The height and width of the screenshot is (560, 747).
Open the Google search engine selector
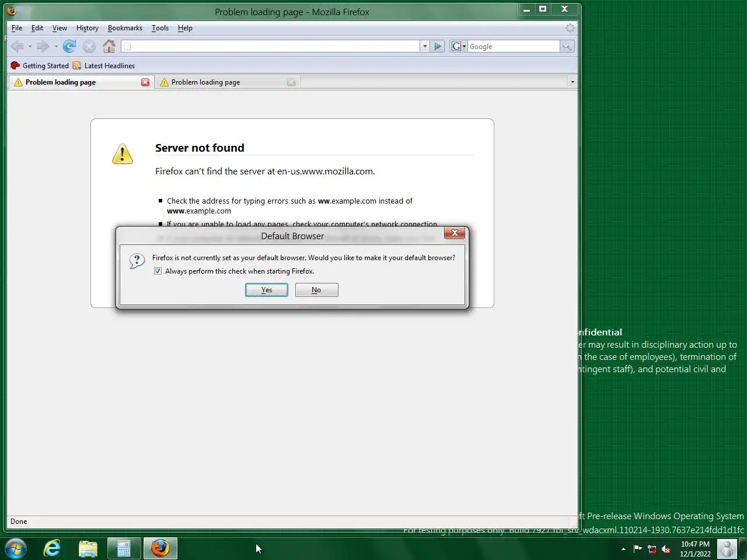click(x=459, y=46)
